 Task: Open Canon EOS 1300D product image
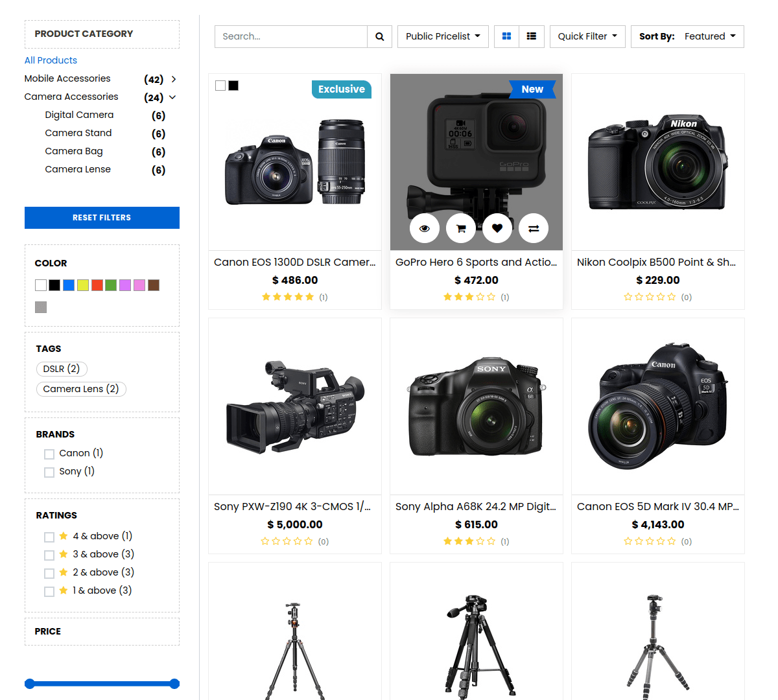[x=295, y=162]
